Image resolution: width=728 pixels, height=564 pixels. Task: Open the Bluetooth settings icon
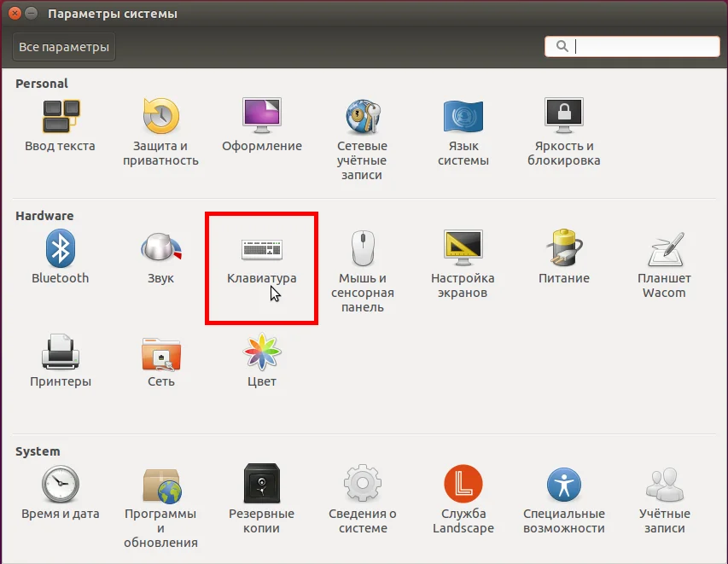[61, 248]
